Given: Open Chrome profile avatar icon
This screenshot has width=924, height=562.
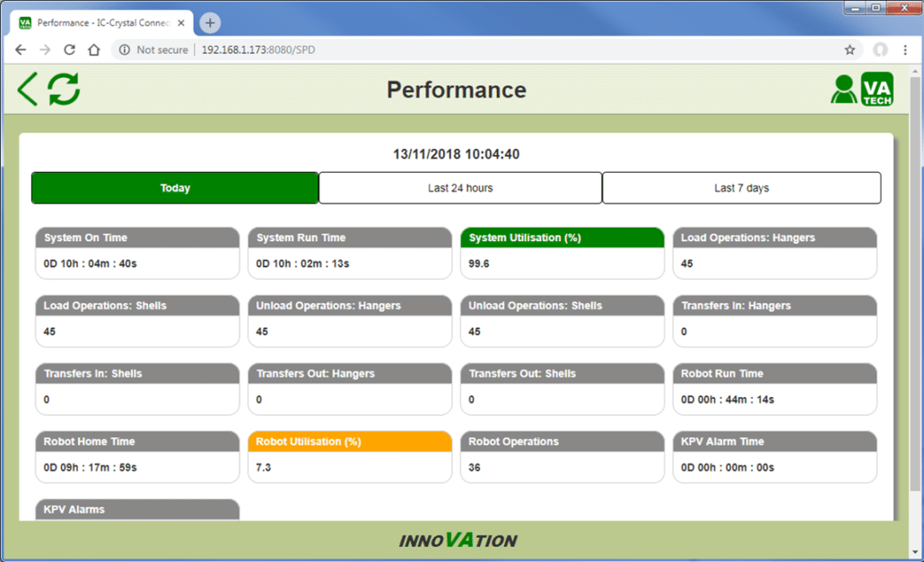Looking at the screenshot, I should [x=880, y=50].
